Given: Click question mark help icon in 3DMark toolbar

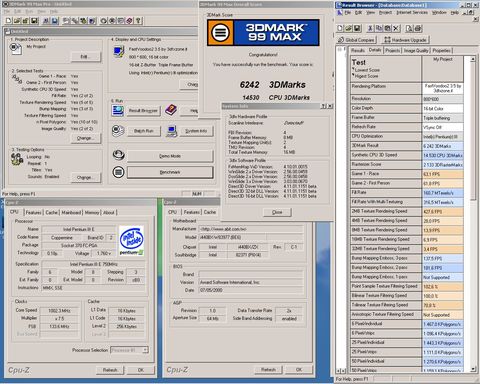Looking at the screenshot, I should [x=138, y=21].
